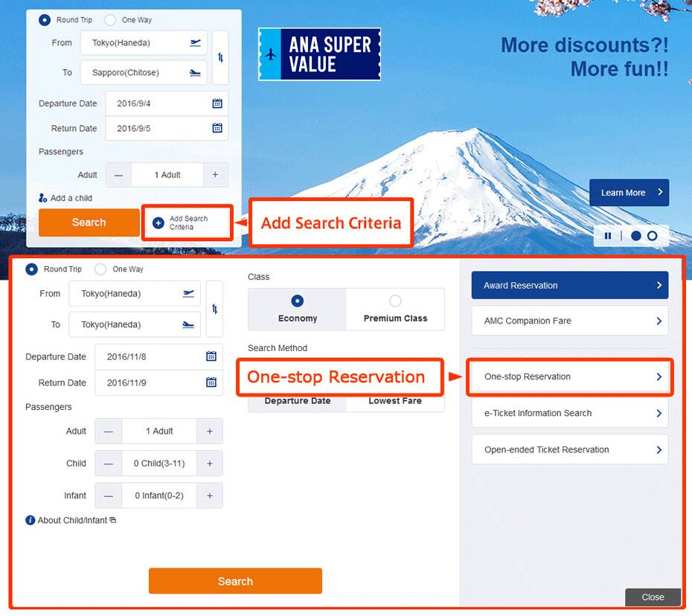The height and width of the screenshot is (616, 692).
Task: Open the Award Reservation menu item
Action: 570,285
